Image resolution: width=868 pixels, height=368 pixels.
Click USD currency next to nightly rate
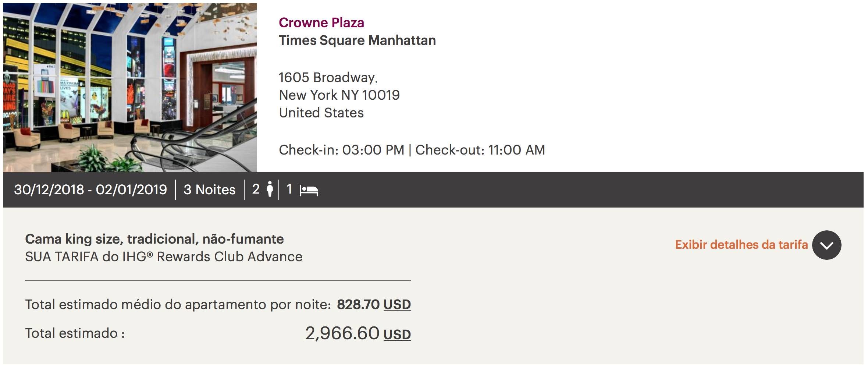click(397, 304)
